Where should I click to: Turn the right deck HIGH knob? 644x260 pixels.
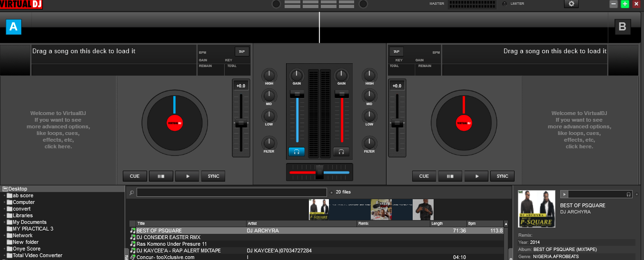click(x=369, y=75)
